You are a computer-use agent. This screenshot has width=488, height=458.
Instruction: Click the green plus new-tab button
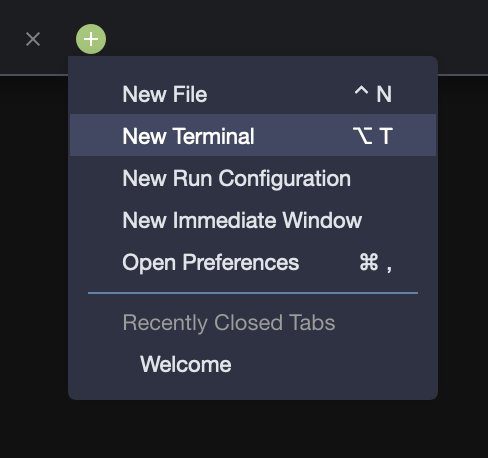(91, 39)
